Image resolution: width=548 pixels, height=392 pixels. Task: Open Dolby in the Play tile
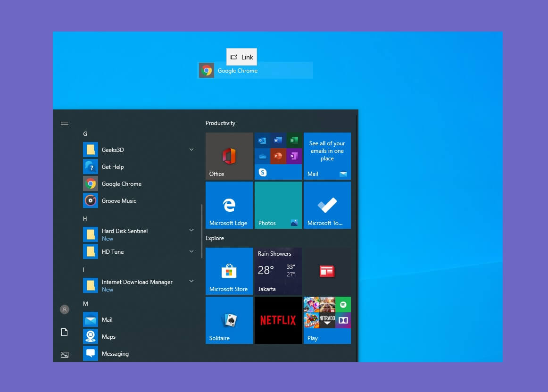click(343, 320)
